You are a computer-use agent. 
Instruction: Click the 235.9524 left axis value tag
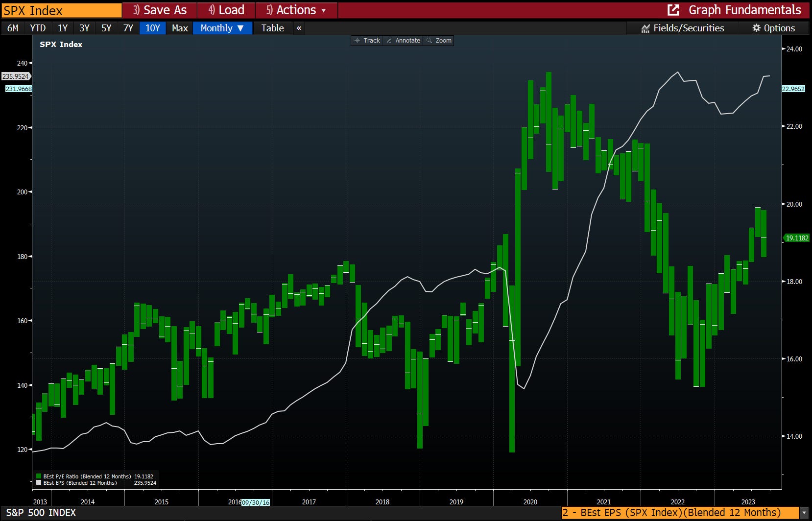pos(16,76)
